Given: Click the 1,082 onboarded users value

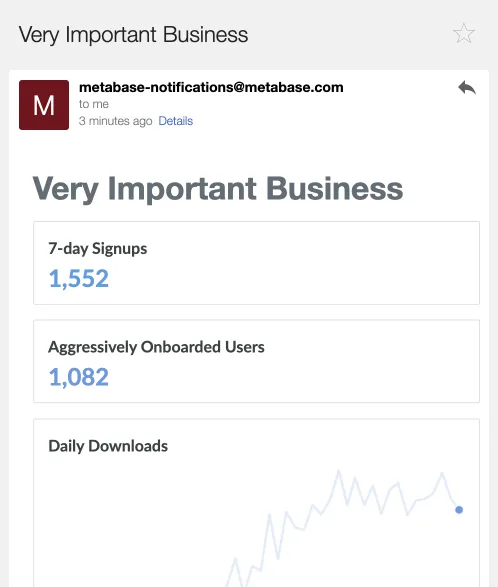Looking at the screenshot, I should click(x=79, y=377).
